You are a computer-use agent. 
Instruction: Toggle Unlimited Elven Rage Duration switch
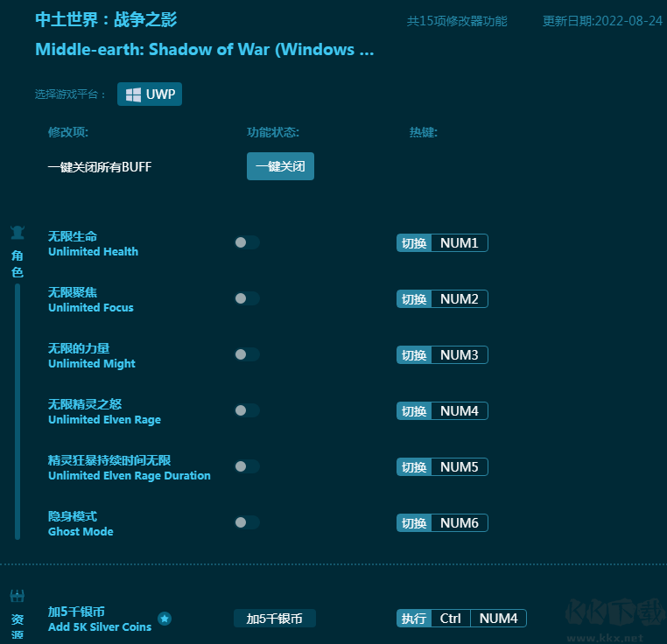click(x=246, y=466)
